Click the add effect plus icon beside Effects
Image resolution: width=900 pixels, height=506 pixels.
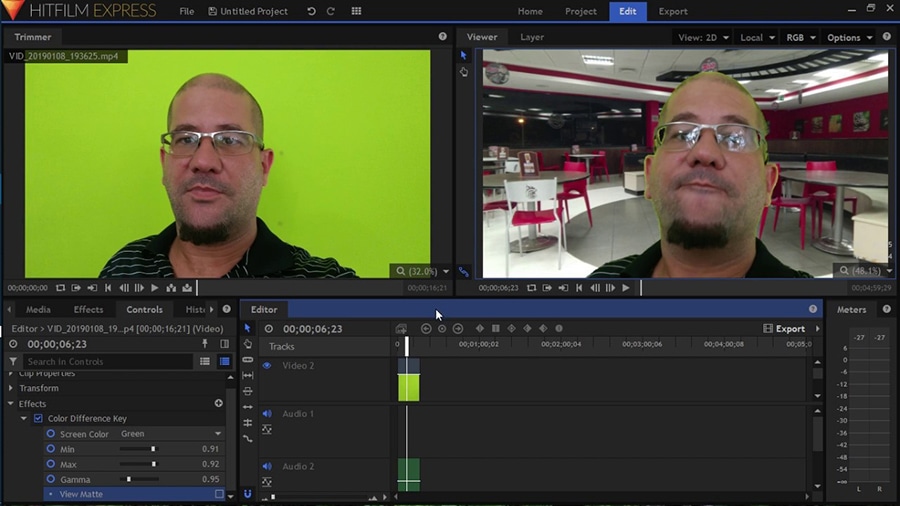point(219,403)
